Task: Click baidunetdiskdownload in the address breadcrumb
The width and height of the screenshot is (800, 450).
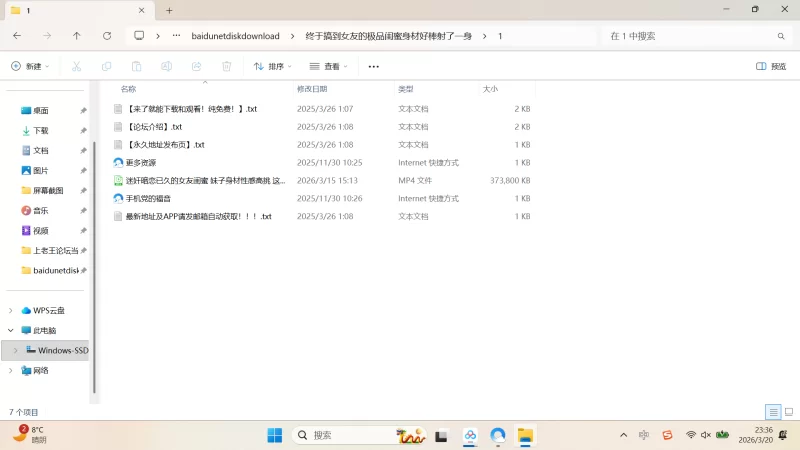Action: point(236,35)
